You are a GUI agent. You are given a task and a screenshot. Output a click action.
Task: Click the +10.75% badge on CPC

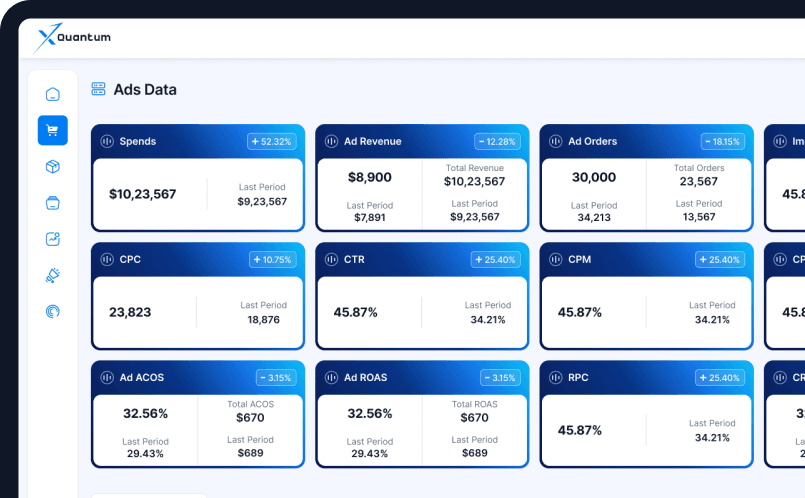tap(273, 260)
